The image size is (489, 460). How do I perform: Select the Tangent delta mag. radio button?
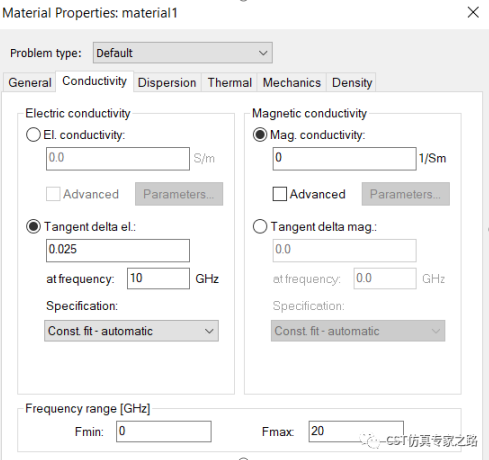click(260, 227)
